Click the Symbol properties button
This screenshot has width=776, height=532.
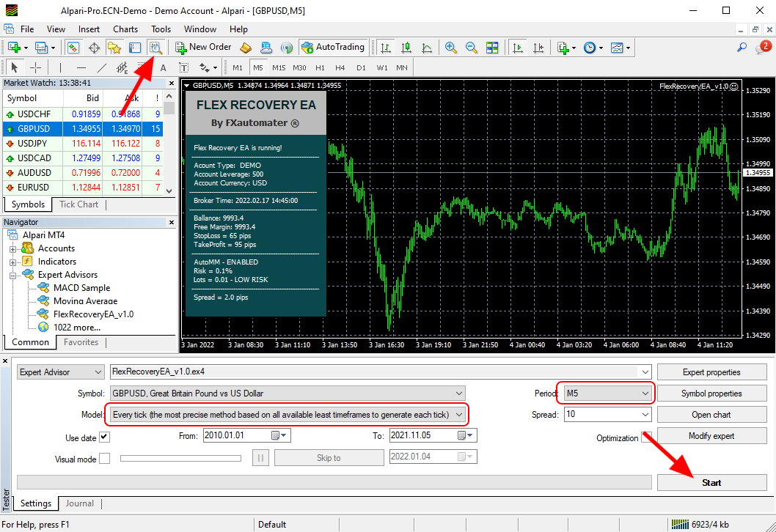pyautogui.click(x=711, y=394)
